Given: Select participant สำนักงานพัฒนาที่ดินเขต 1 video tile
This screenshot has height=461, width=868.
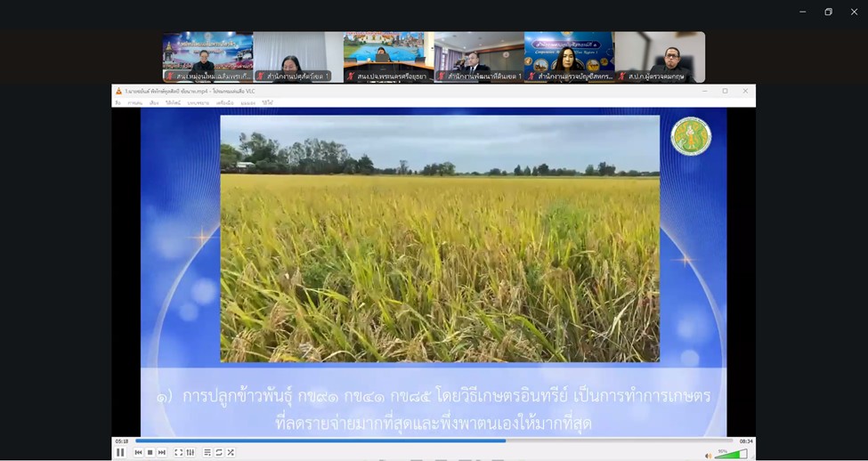Looking at the screenshot, I should coord(479,57).
